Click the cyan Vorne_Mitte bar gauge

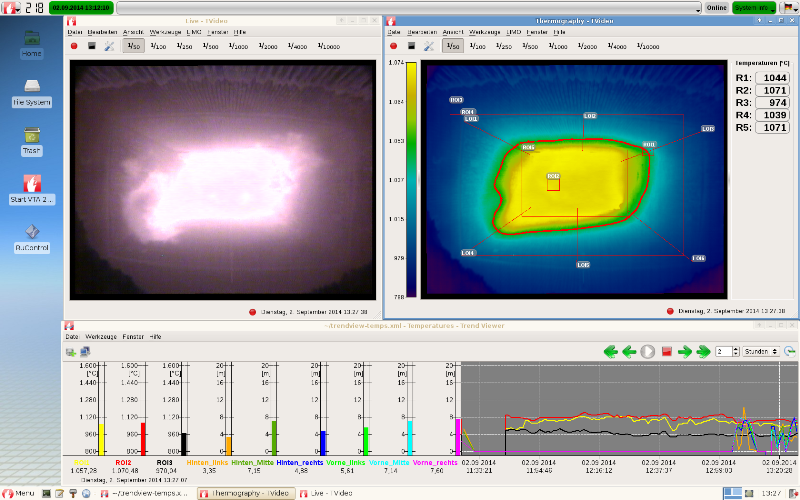click(410, 437)
